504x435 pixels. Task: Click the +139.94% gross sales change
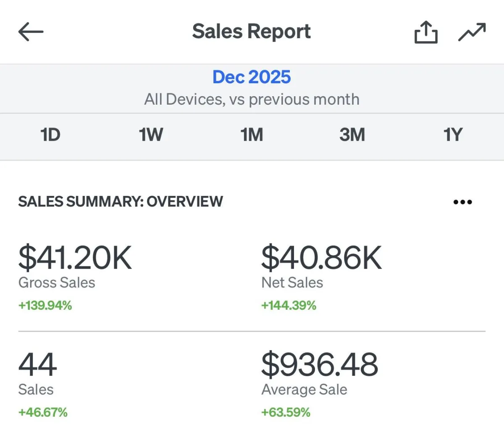coord(45,306)
